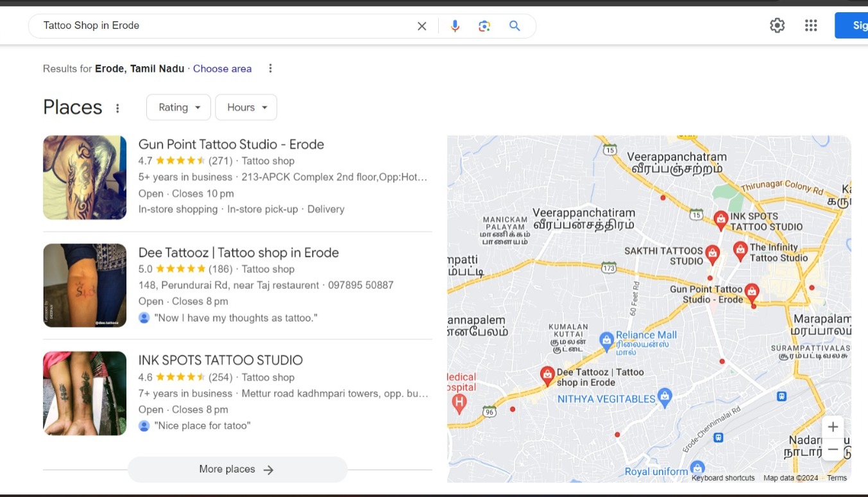
Task: Clear the search box with X icon
Action: click(422, 26)
